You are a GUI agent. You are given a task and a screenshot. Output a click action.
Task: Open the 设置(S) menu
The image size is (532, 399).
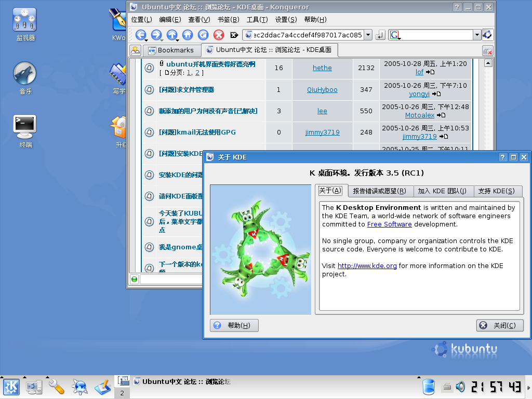point(286,20)
